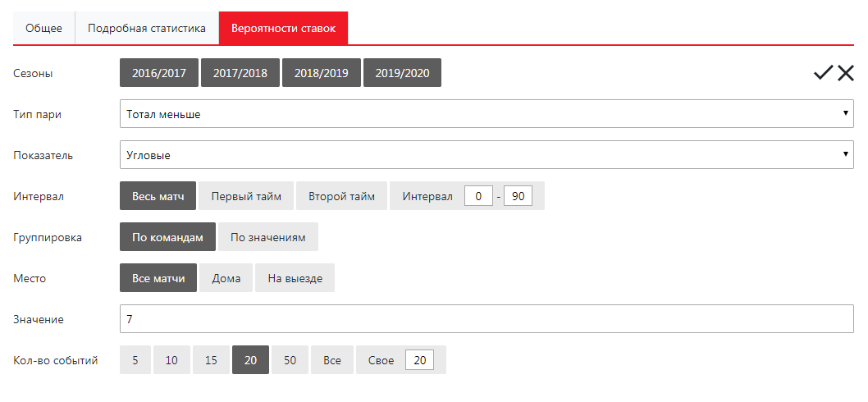This screenshot has height=402, width=868.
Task: Click the X icon to clear seasons
Action: [846, 73]
